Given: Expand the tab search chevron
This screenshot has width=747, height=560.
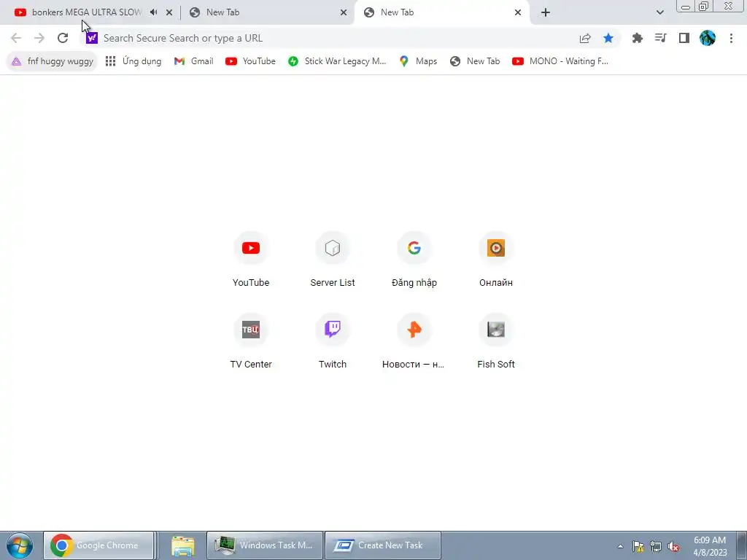Looking at the screenshot, I should 659,12.
